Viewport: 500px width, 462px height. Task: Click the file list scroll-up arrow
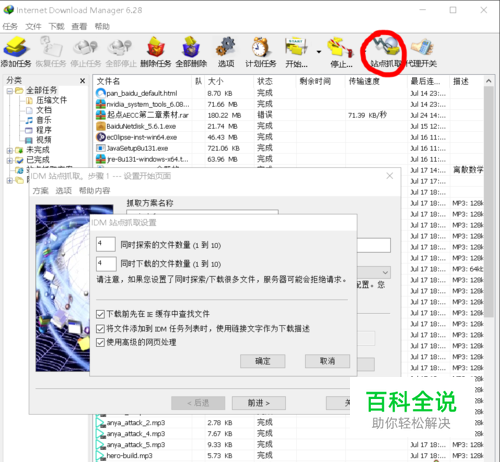(x=489, y=81)
